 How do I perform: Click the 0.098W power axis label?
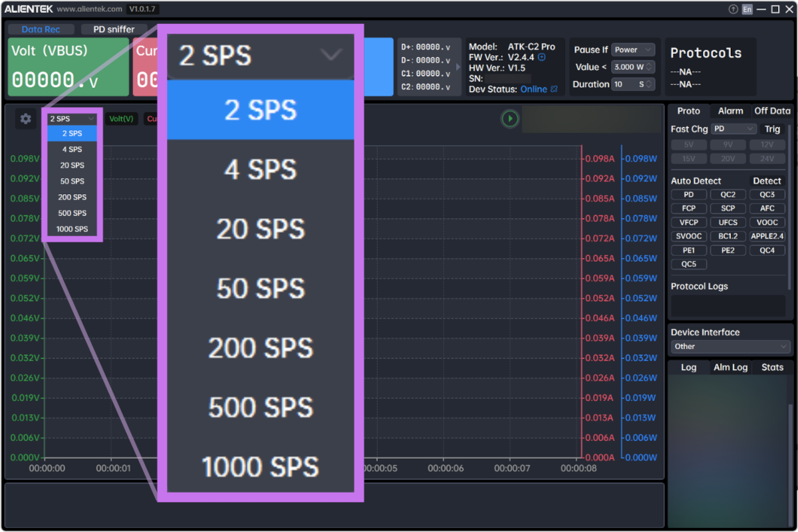click(x=641, y=159)
